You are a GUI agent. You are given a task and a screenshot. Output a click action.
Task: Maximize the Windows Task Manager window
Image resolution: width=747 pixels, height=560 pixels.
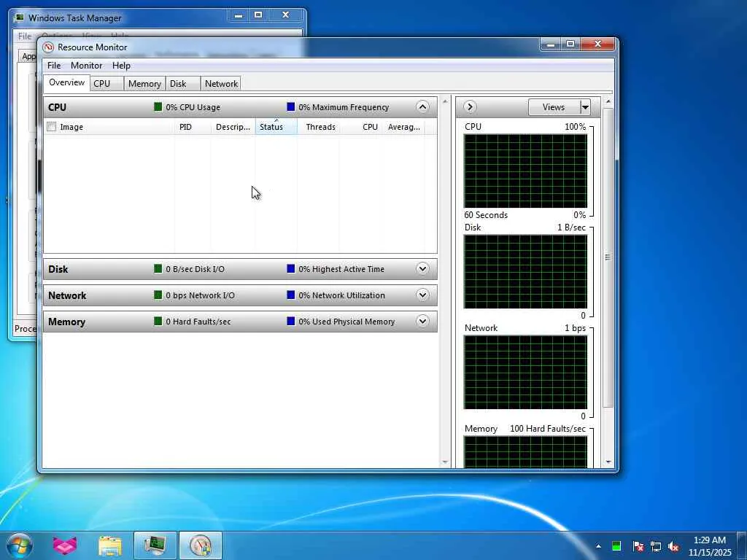point(258,15)
